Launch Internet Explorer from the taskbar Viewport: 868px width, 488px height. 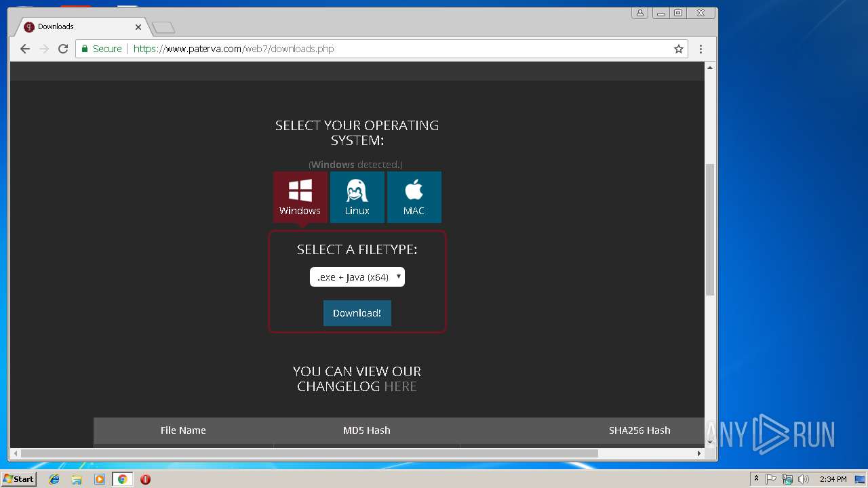coord(54,479)
